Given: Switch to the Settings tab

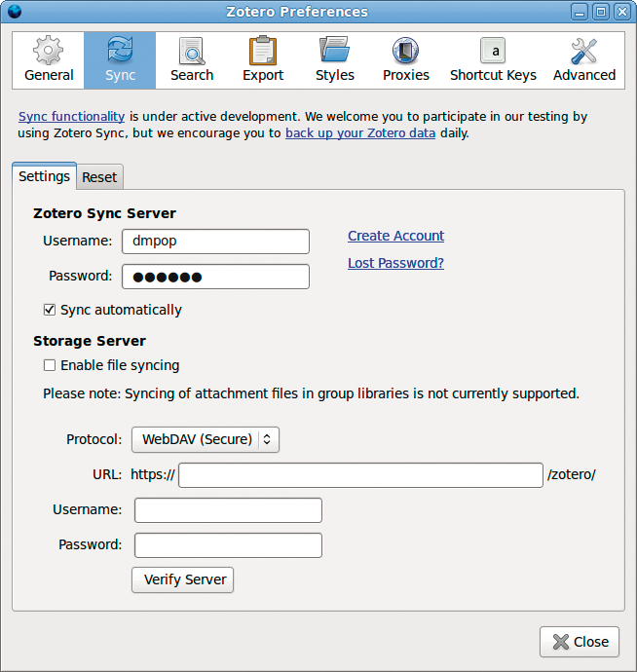Looking at the screenshot, I should coord(44,176).
